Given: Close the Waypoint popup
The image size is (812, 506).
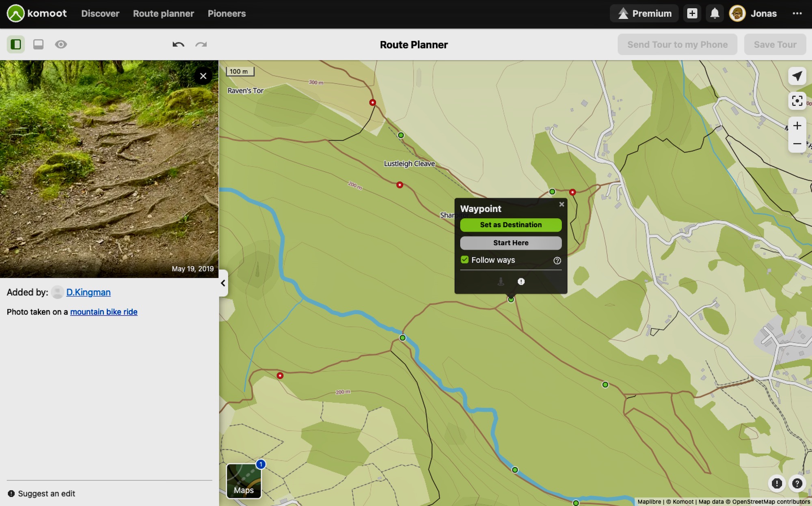Looking at the screenshot, I should point(561,204).
